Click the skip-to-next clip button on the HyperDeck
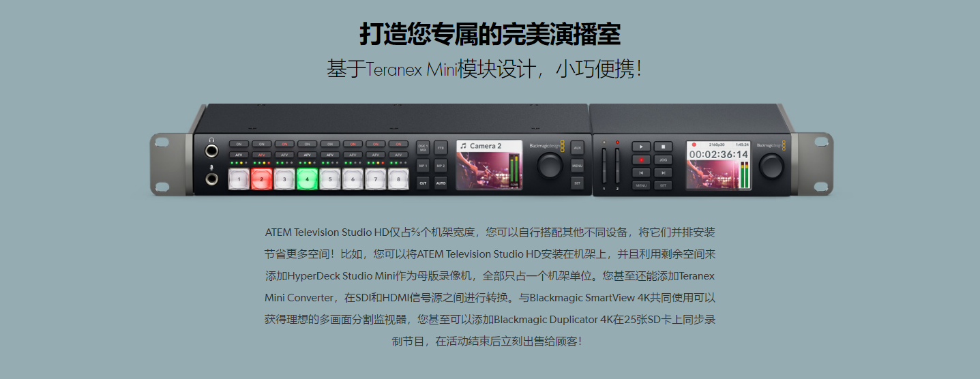The image size is (980, 379). tap(664, 172)
